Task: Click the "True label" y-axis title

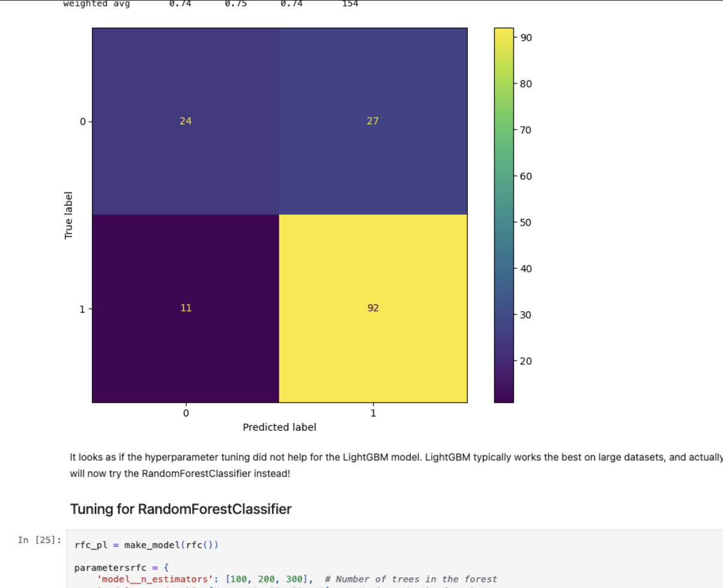Action: 68,215
